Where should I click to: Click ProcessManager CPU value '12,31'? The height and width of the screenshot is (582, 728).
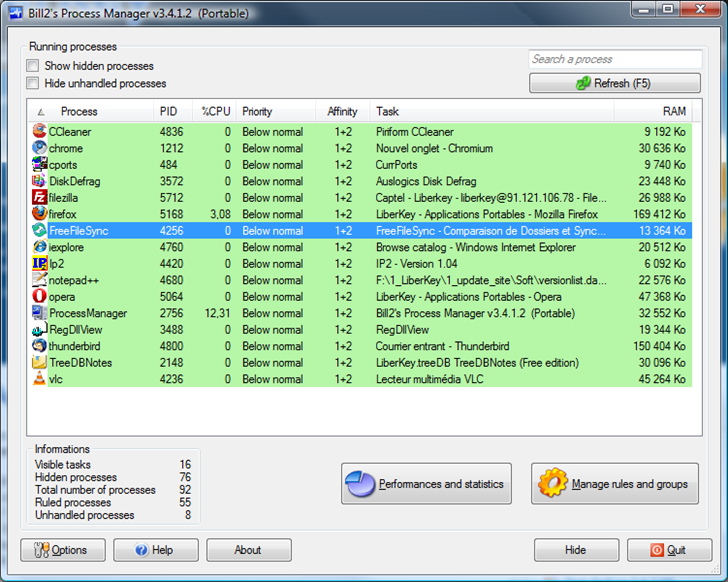[217, 313]
